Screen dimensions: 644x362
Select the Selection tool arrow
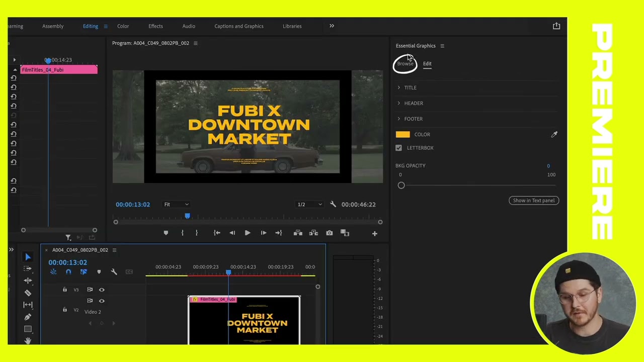click(x=28, y=257)
